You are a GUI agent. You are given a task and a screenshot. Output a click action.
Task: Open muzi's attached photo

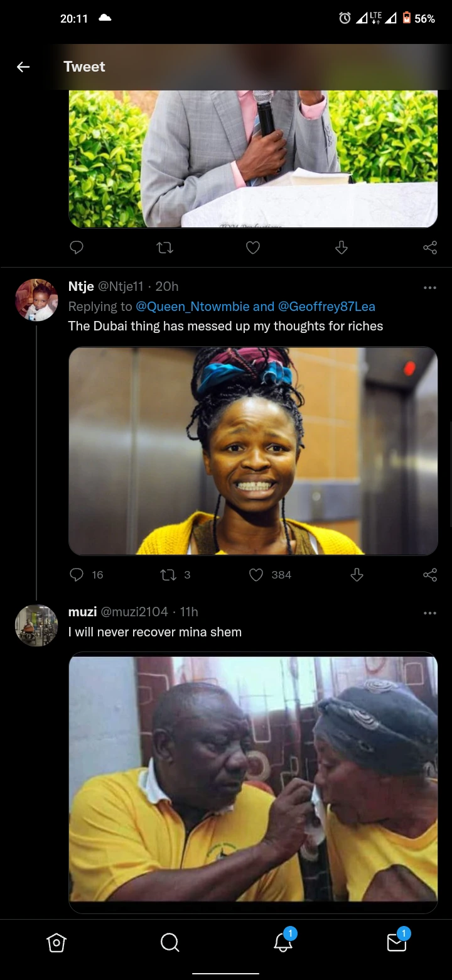pos(253,781)
